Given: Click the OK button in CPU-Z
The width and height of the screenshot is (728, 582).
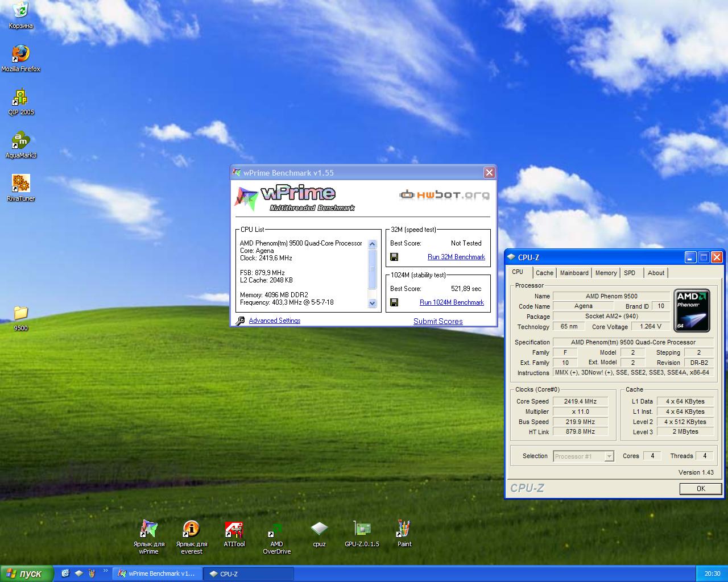Looking at the screenshot, I should click(x=701, y=488).
